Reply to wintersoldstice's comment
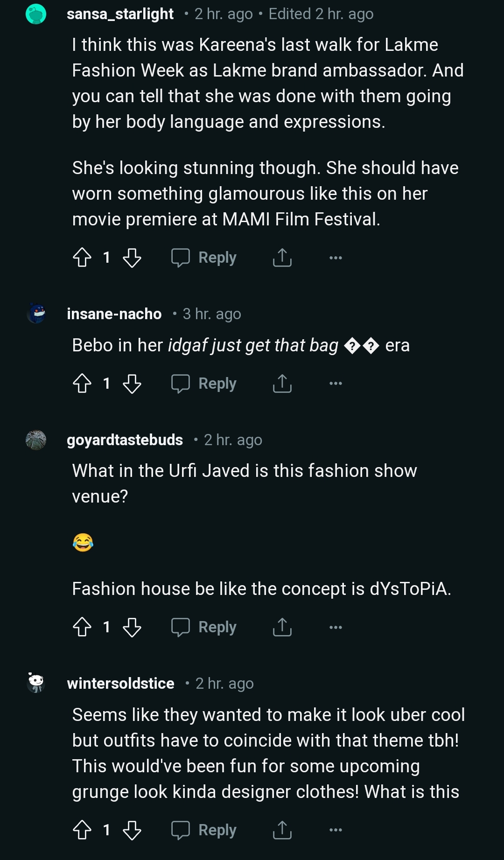The height and width of the screenshot is (860, 504). point(204,830)
